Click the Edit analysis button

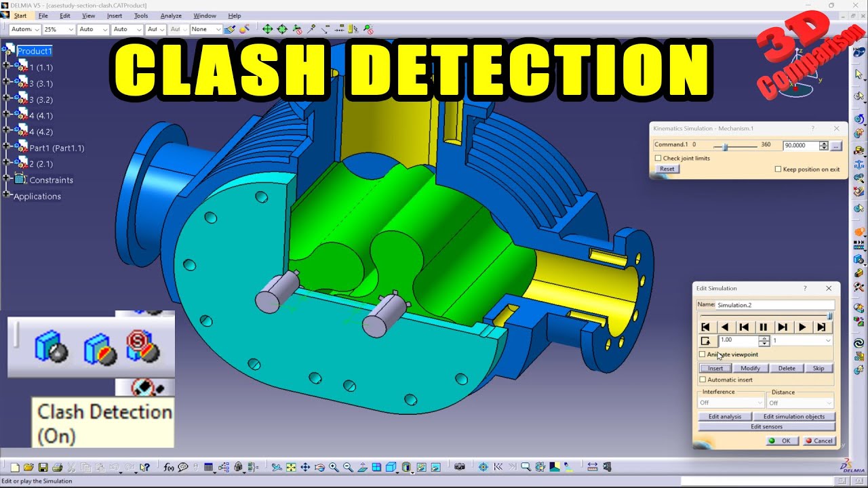coord(725,416)
